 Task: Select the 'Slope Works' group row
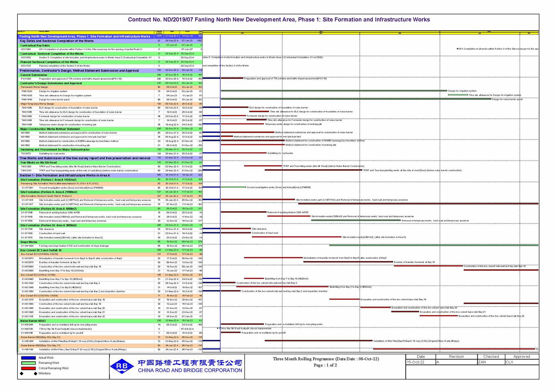110,242
